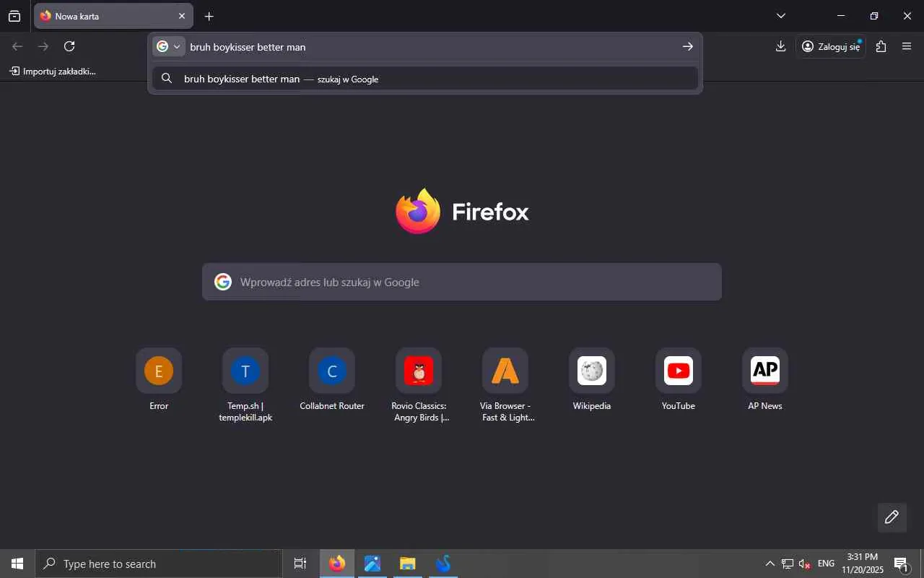Click the pencil customize new tab button
Viewport: 924px width, 578px height.
coord(892,517)
